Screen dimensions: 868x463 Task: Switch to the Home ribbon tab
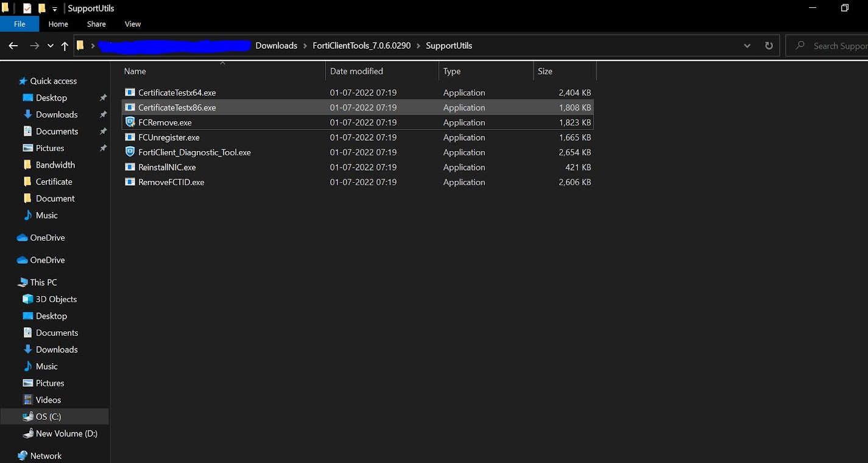pyautogui.click(x=58, y=24)
